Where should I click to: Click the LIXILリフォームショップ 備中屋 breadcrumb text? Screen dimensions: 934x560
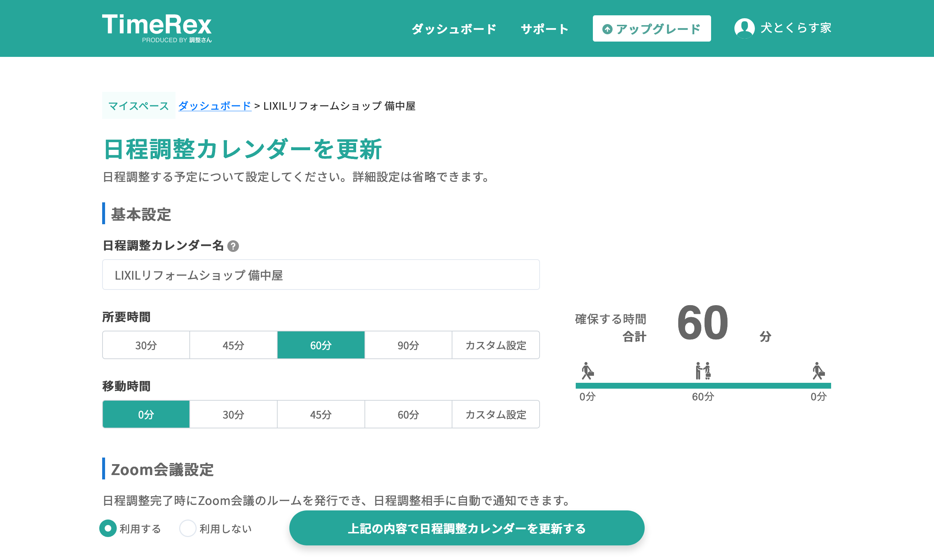pyautogui.click(x=339, y=106)
